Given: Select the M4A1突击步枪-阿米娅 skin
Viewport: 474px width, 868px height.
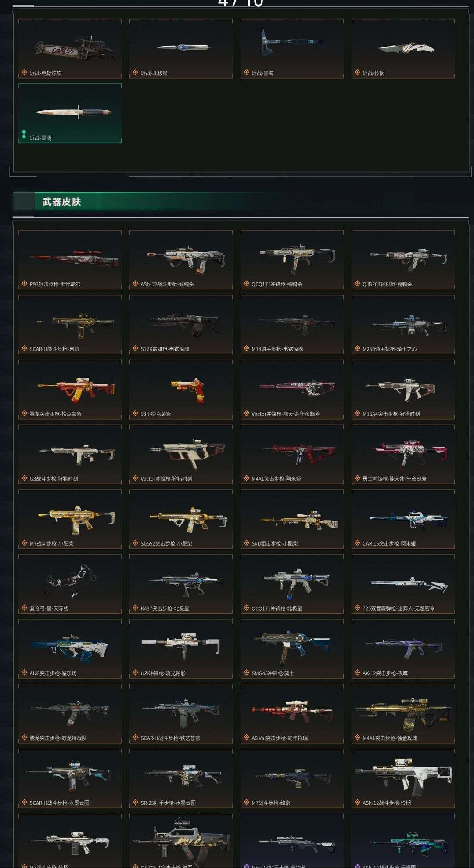Looking at the screenshot, I should pyautogui.click(x=292, y=454).
